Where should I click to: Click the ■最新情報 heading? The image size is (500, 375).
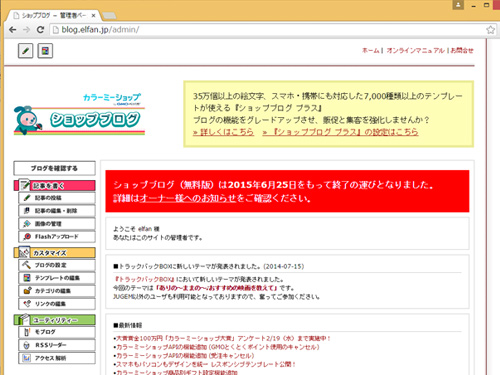click(128, 325)
